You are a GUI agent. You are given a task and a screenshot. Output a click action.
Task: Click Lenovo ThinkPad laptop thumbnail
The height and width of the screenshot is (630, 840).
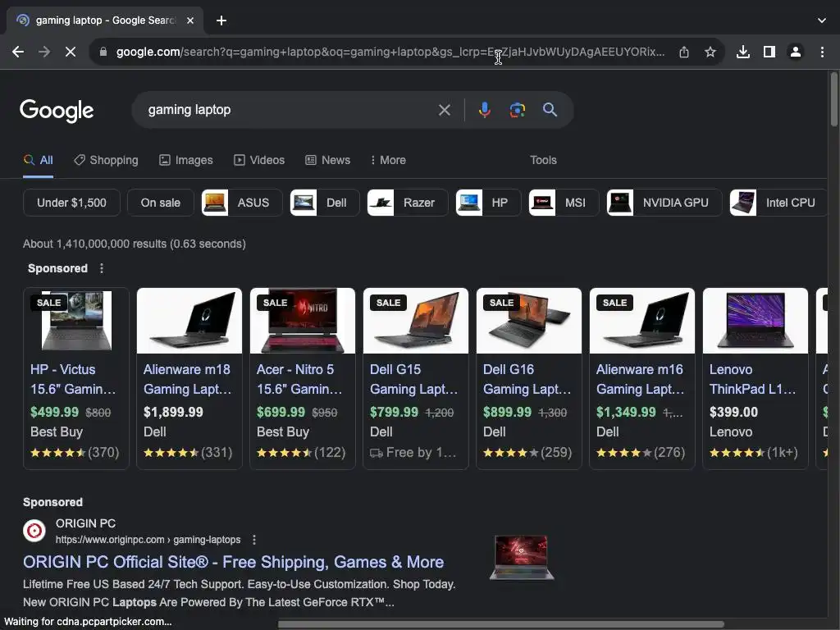(756, 321)
